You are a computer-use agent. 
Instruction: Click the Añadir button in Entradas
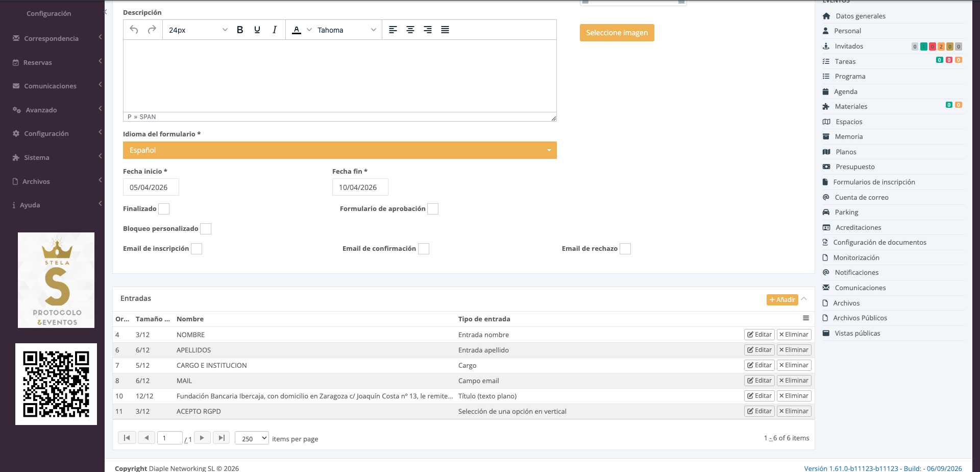782,300
